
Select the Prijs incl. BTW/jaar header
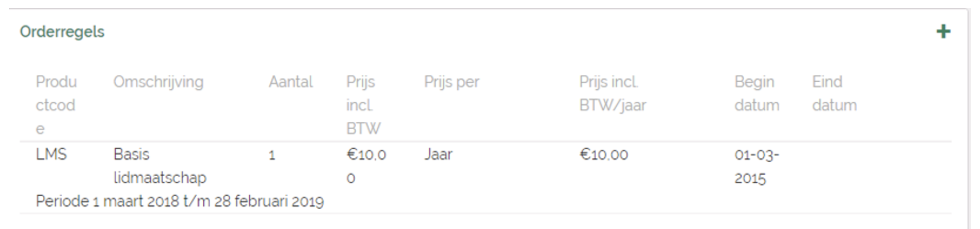pyautogui.click(x=612, y=93)
